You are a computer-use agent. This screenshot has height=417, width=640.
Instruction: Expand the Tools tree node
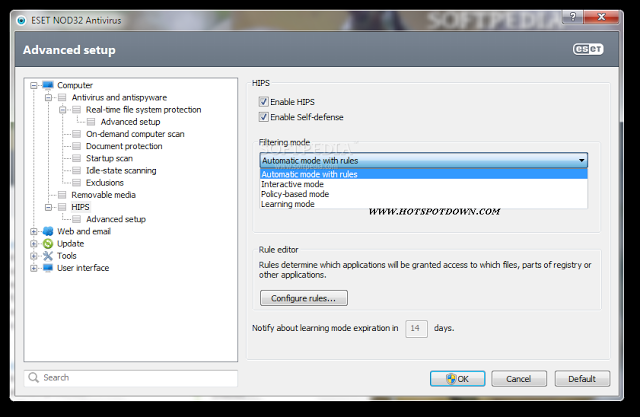point(34,256)
